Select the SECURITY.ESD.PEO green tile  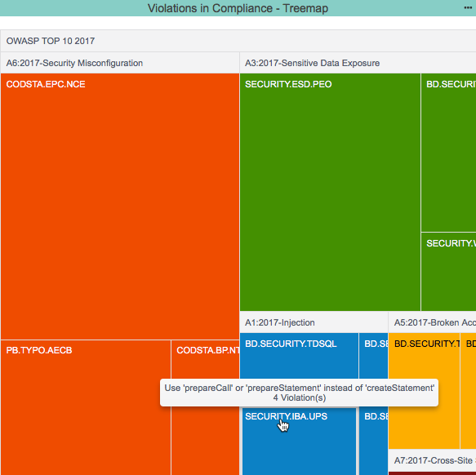[x=330, y=192]
